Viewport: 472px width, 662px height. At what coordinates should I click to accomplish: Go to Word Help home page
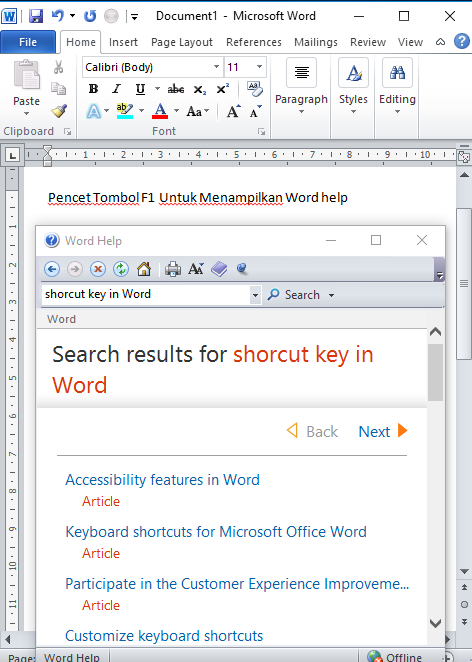[x=144, y=269]
